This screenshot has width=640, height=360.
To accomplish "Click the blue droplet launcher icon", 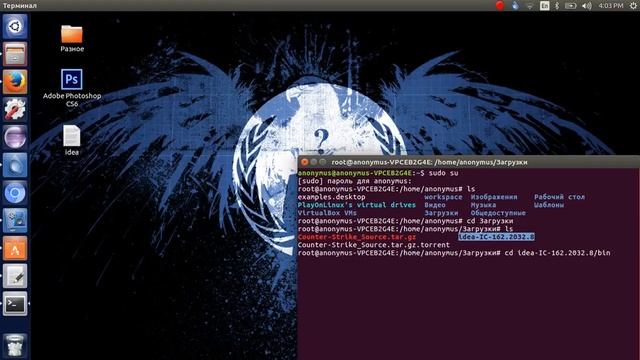I will [x=15, y=165].
